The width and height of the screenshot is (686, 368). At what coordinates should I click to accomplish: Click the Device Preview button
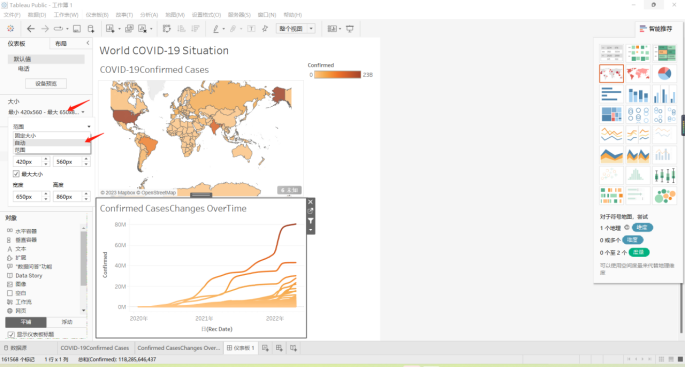(x=46, y=83)
